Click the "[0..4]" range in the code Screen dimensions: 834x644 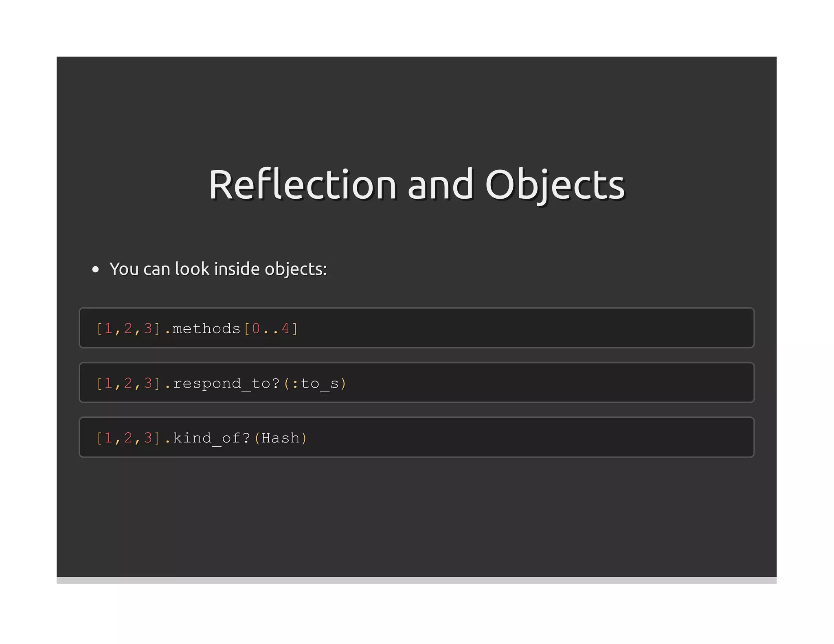(271, 329)
